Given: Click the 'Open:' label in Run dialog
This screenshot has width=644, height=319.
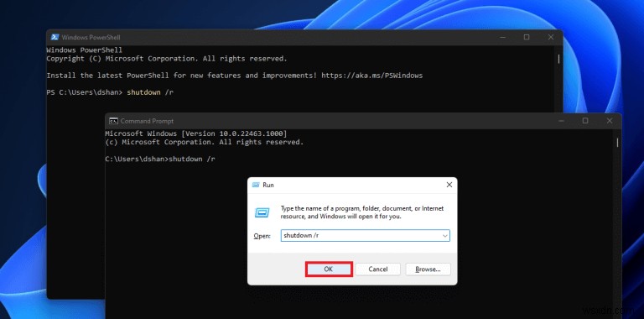Looking at the screenshot, I should (262, 237).
